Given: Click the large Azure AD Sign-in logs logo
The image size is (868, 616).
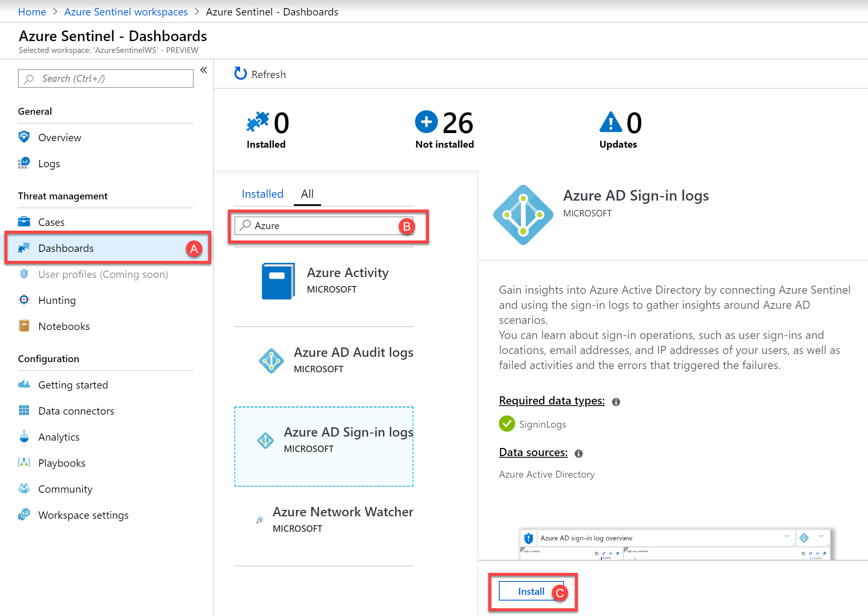Looking at the screenshot, I should click(523, 215).
